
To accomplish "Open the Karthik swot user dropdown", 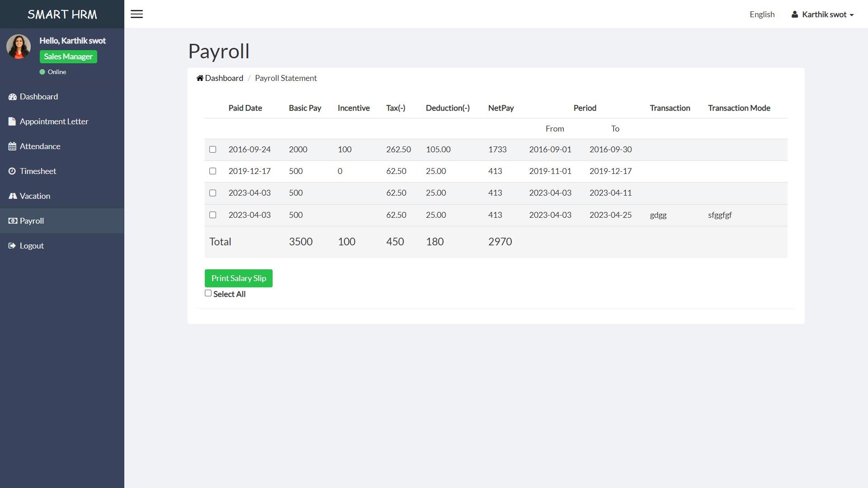I will point(823,14).
